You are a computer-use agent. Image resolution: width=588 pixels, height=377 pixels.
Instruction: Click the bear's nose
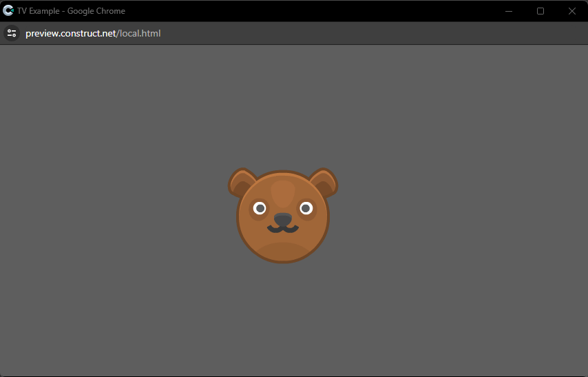tap(282, 219)
